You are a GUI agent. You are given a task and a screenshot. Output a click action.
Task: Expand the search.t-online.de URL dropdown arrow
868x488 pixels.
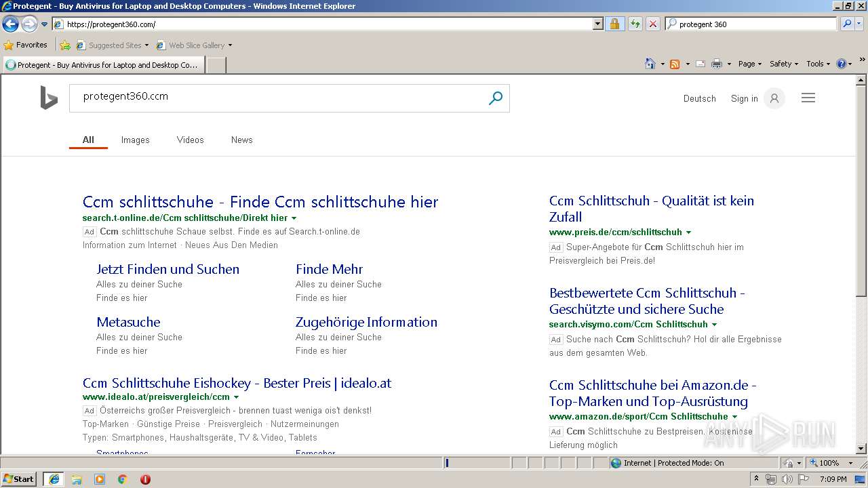tap(294, 218)
